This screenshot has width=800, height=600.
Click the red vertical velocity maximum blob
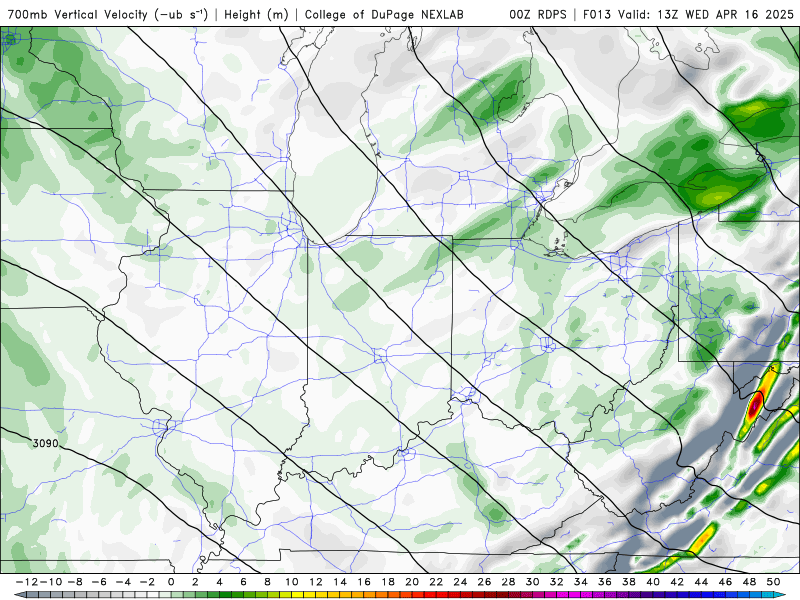(755, 408)
